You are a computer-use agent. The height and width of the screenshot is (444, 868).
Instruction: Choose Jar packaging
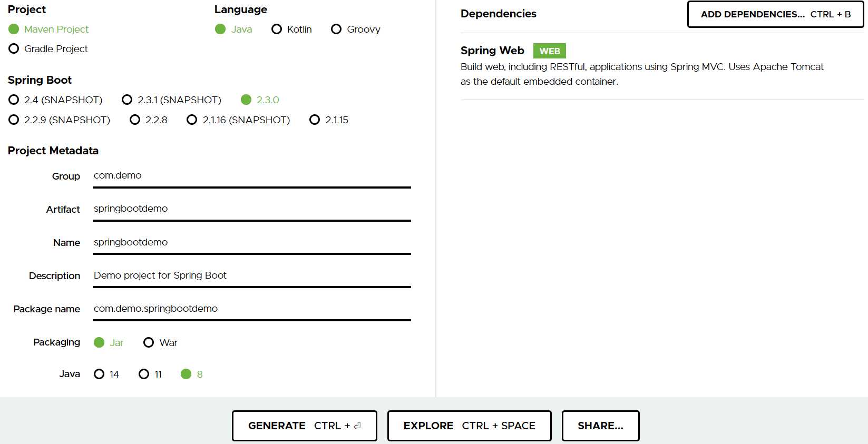click(x=109, y=343)
